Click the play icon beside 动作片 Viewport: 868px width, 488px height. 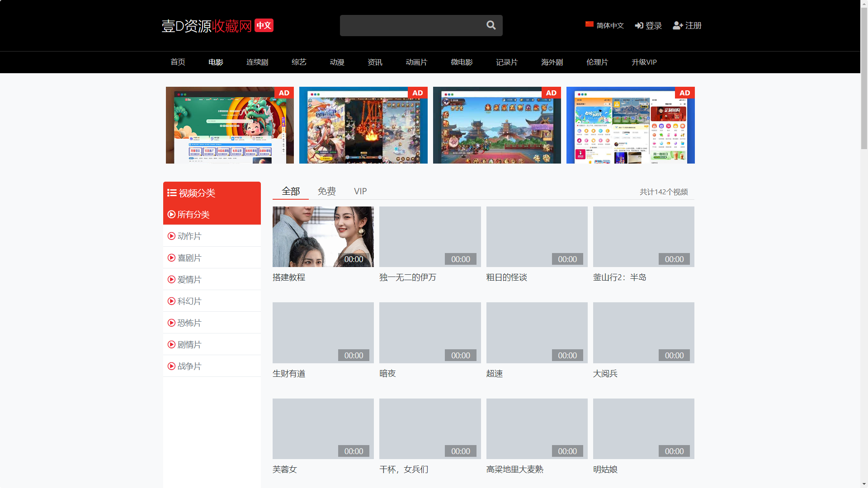point(171,236)
